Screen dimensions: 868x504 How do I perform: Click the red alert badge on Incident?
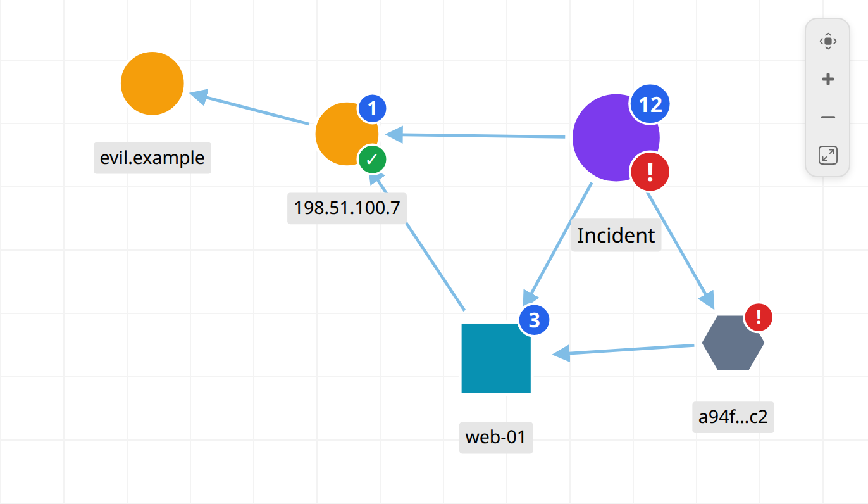[650, 171]
